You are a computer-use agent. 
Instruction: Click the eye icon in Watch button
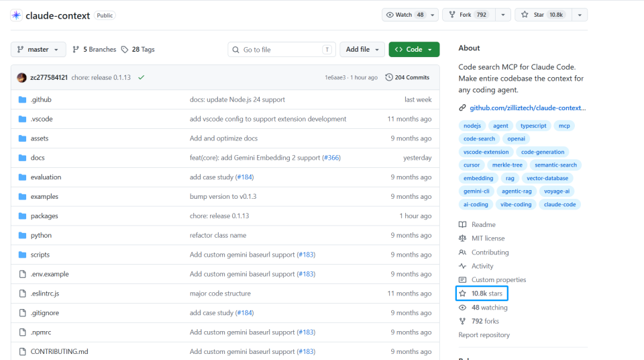(x=390, y=15)
